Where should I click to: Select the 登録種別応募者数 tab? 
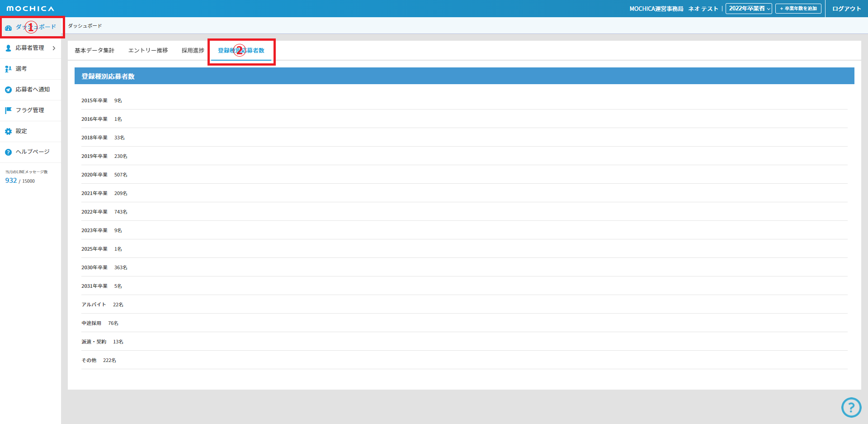click(x=241, y=50)
